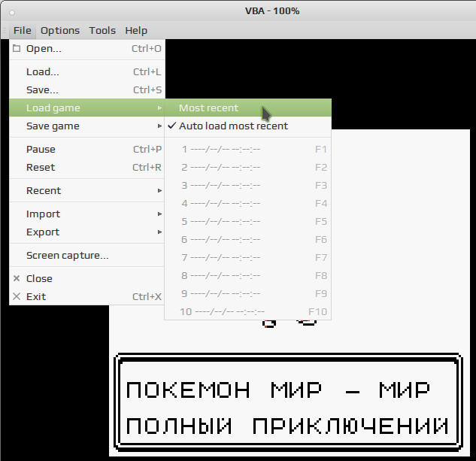Click the folder icon beside Open
Viewport: 476px width, 461px height.
point(17,48)
